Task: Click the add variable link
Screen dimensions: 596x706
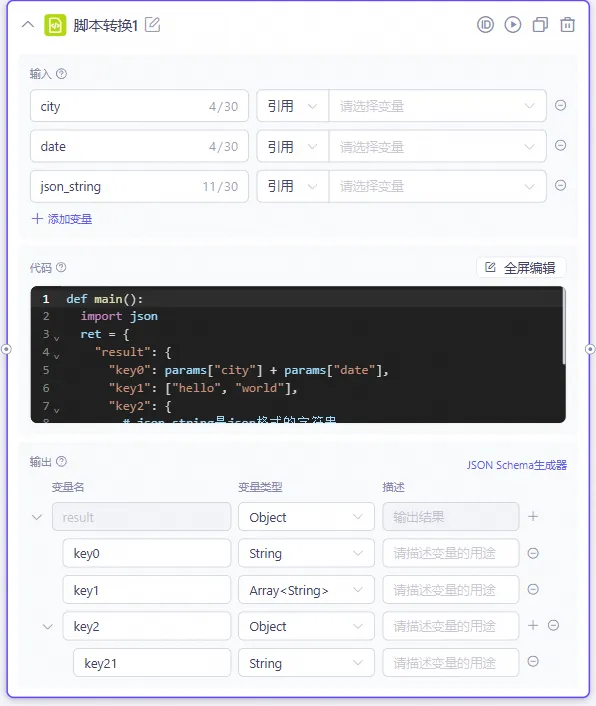Action: coord(62,219)
